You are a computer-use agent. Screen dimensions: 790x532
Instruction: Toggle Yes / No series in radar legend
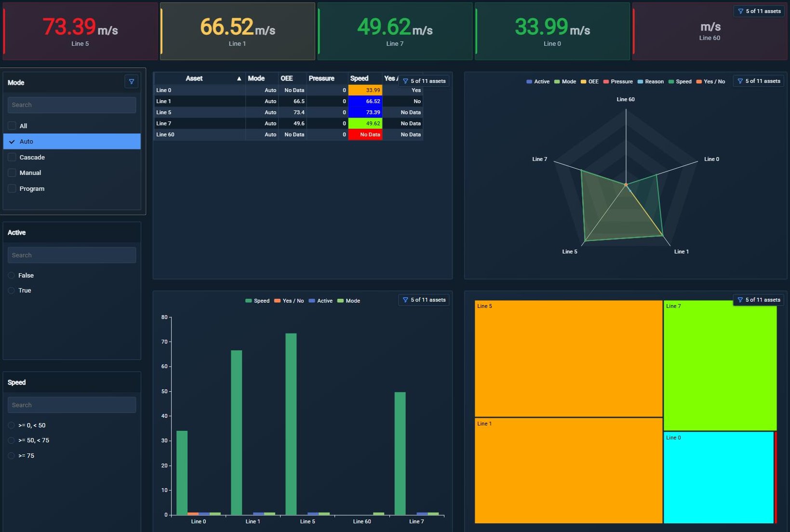click(710, 81)
